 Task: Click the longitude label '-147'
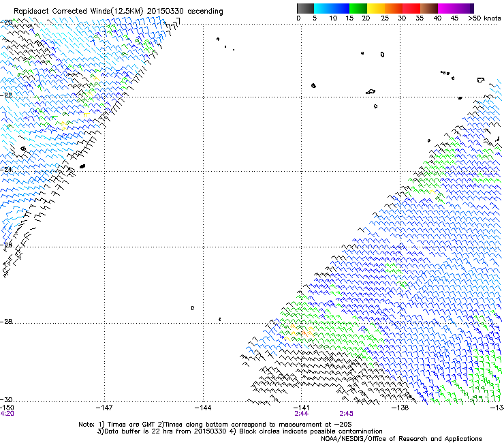104,408
